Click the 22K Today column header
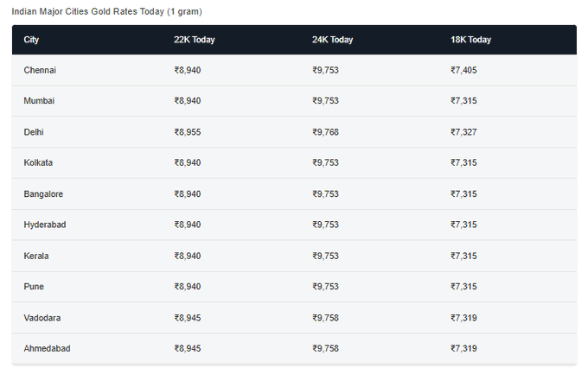Image resolution: width=588 pixels, height=374 pixels. point(195,40)
